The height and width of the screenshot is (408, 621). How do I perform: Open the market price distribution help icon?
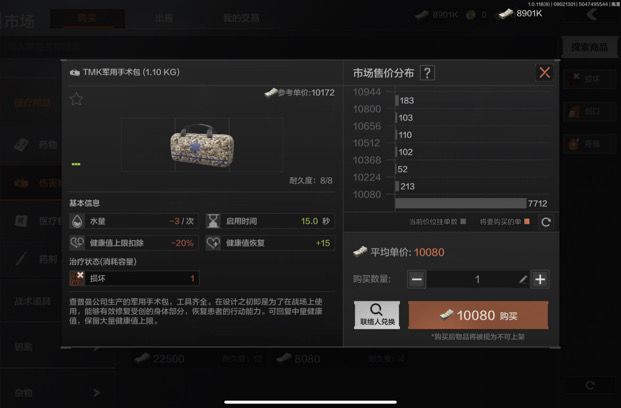[427, 73]
